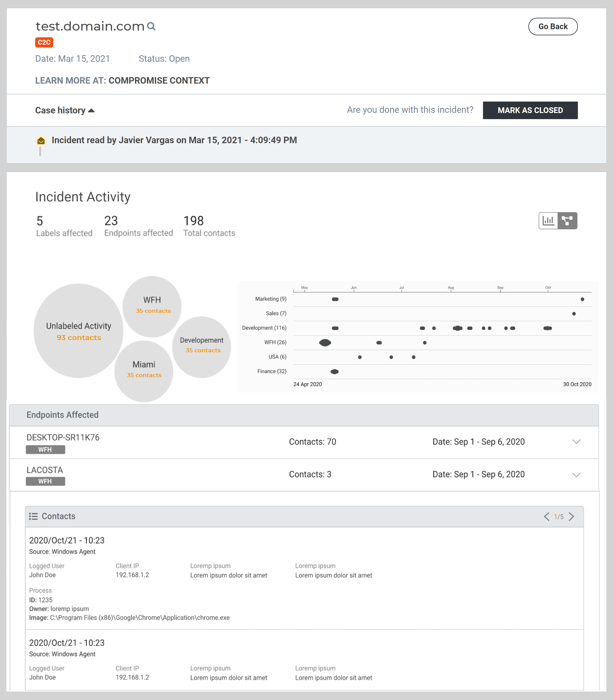Click the large WFH timeline marker
Viewport: 614px width, 700px height.
tap(325, 342)
